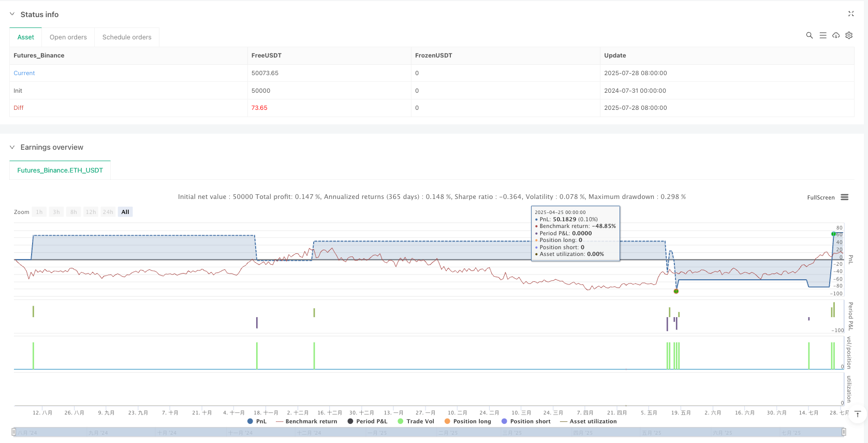Toggle the PnL legend series
The width and height of the screenshot is (868, 443).
(x=257, y=421)
